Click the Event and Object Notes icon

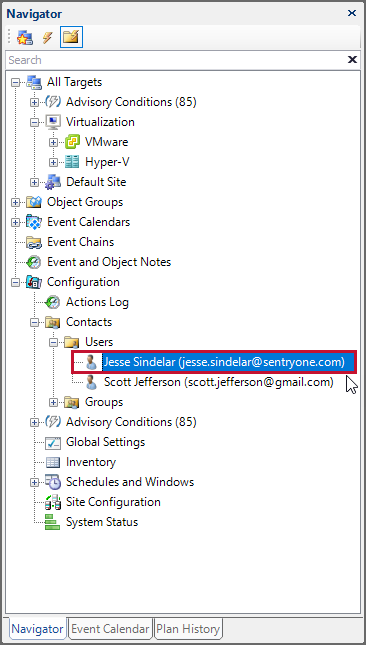pyautogui.click(x=33, y=262)
